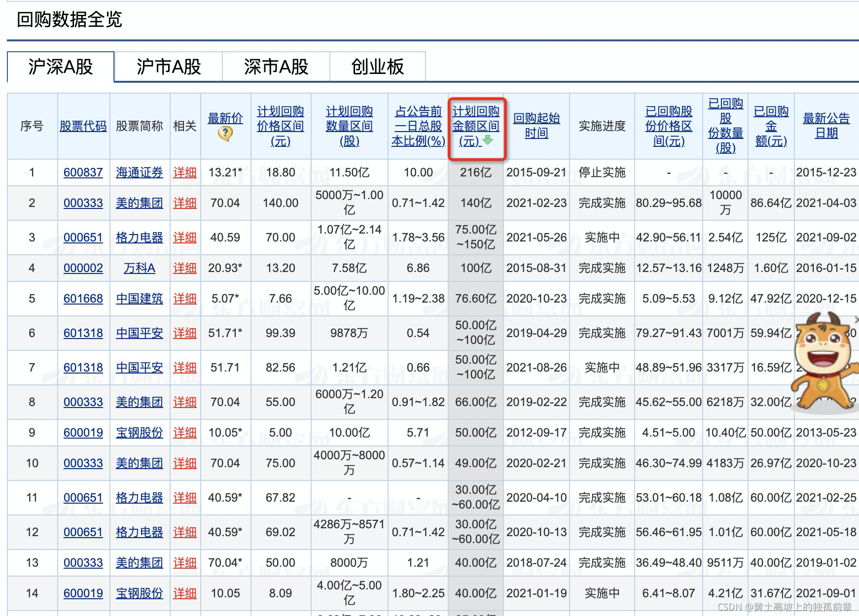This screenshot has width=859, height=616.
Task: Open stock code 600837 link
Action: [83, 172]
